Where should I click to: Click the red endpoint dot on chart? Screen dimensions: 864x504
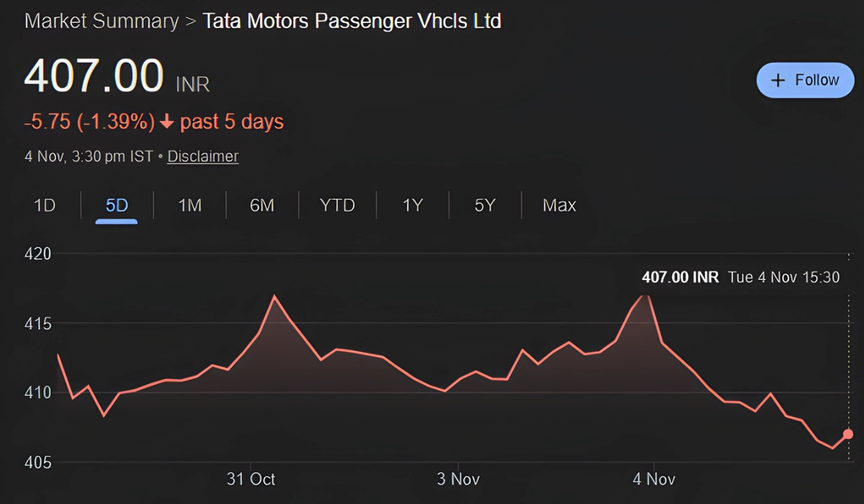tap(847, 434)
